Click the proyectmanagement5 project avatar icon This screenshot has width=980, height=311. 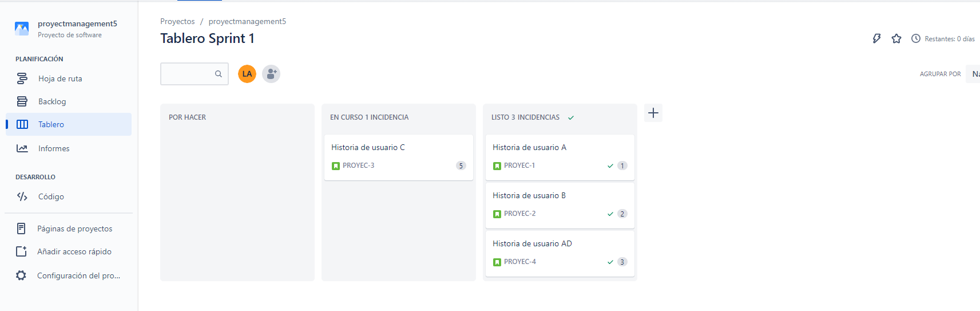[x=22, y=29]
